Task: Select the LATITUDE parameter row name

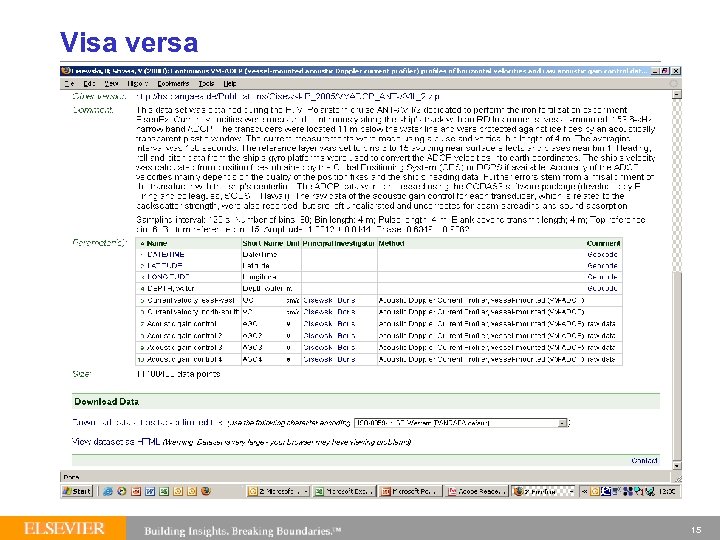Action: point(164,266)
